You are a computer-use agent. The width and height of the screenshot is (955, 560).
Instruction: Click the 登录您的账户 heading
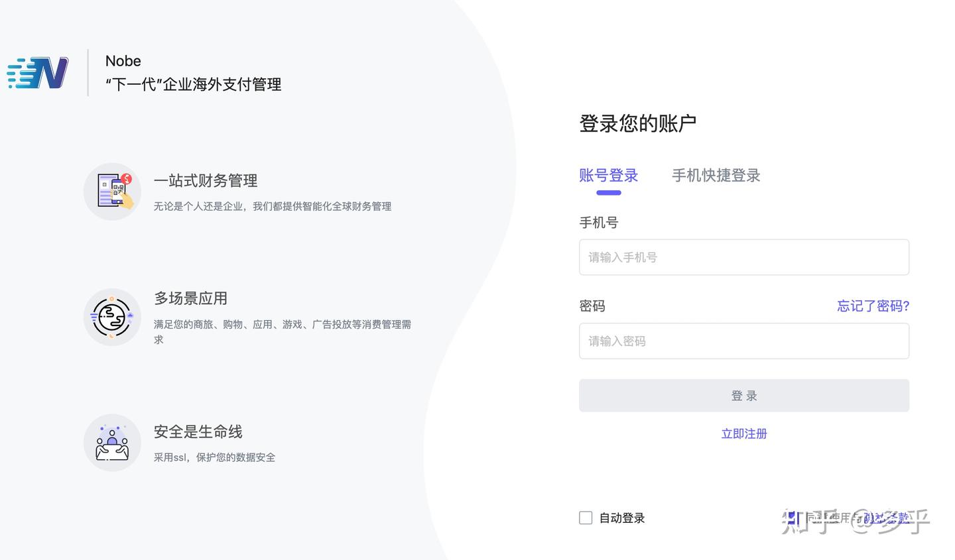[x=636, y=123]
